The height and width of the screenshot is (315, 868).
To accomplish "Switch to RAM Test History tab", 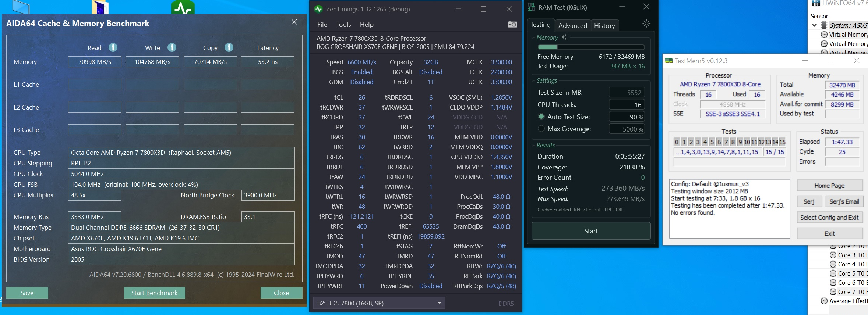I will (x=604, y=25).
